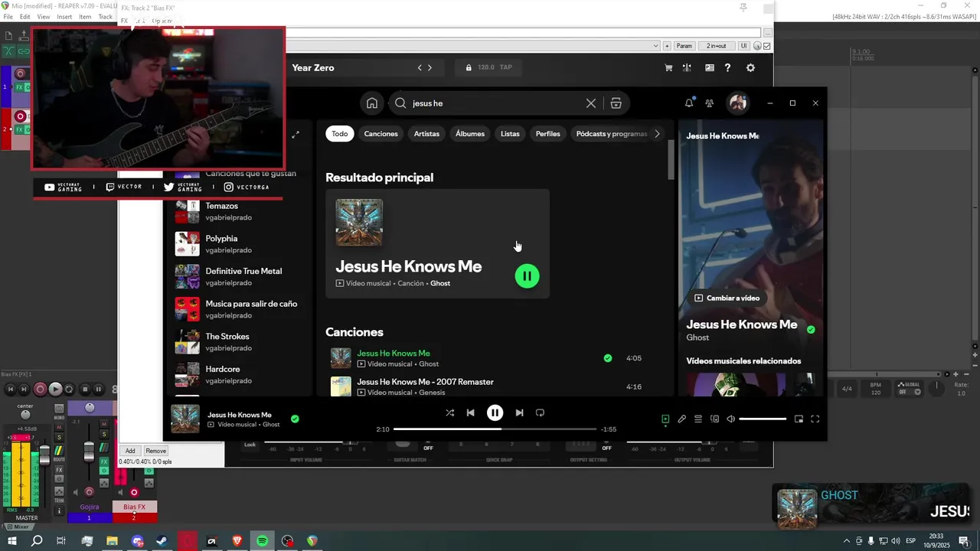Open FX preset dropdown in FX window

coord(656,46)
